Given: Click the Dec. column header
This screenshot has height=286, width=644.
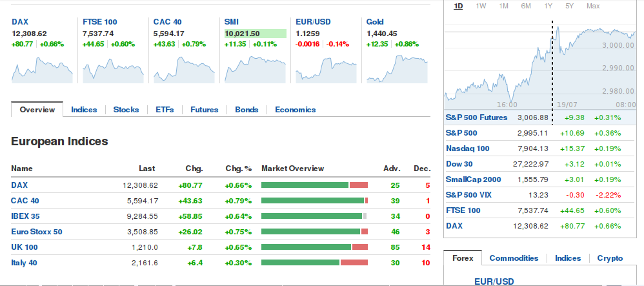Looking at the screenshot, I should click(422, 169).
